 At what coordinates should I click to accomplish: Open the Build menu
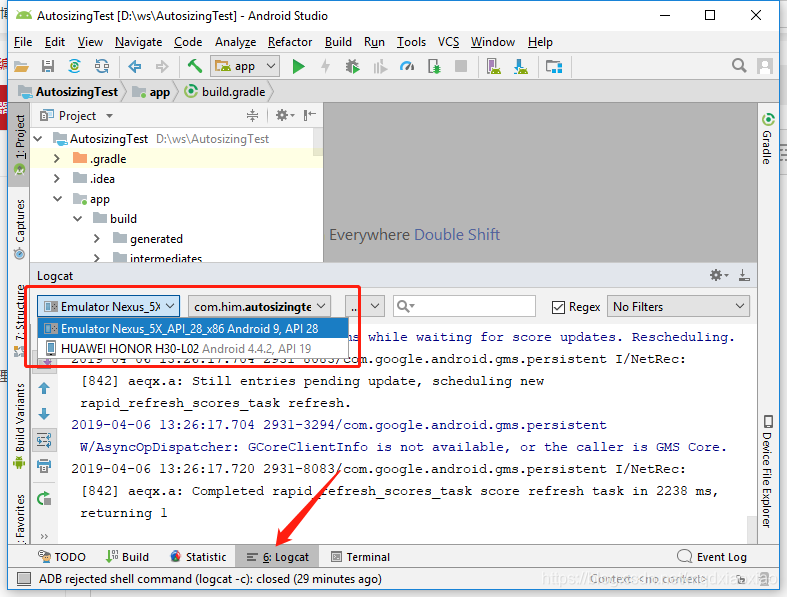pyautogui.click(x=338, y=42)
